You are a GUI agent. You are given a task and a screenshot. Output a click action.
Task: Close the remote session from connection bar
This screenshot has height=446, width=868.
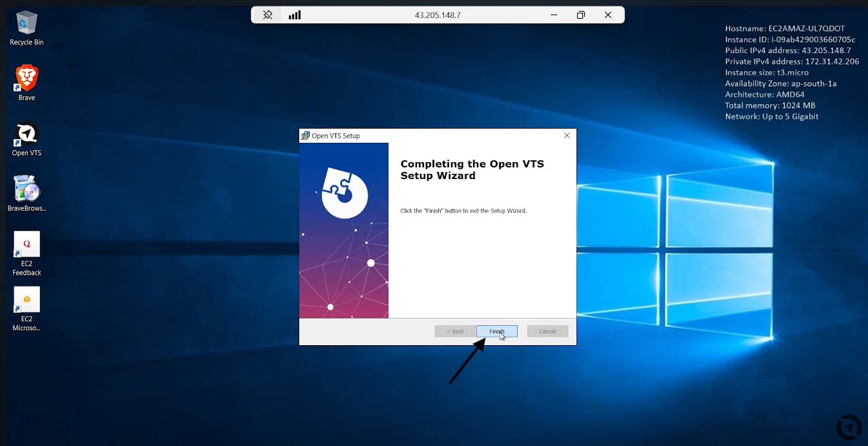[608, 15]
